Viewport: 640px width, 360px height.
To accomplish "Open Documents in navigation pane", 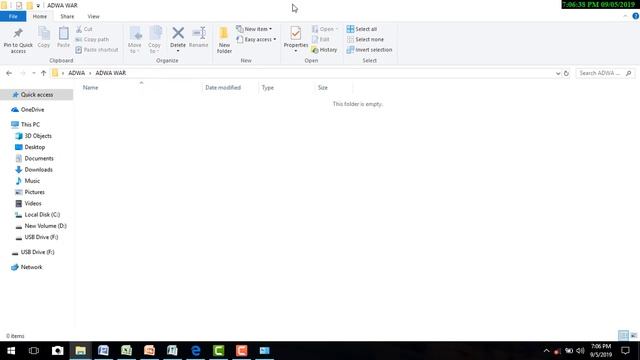I will pos(39,158).
